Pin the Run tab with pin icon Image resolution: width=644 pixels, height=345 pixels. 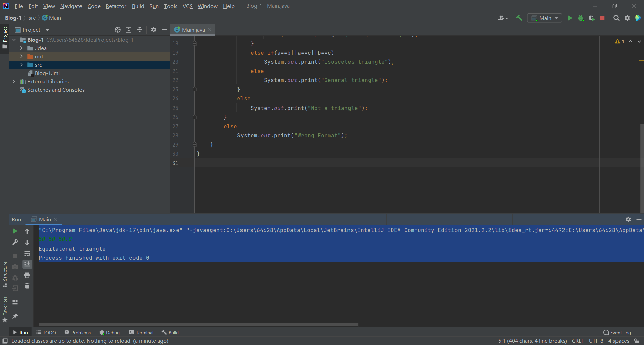click(15, 316)
